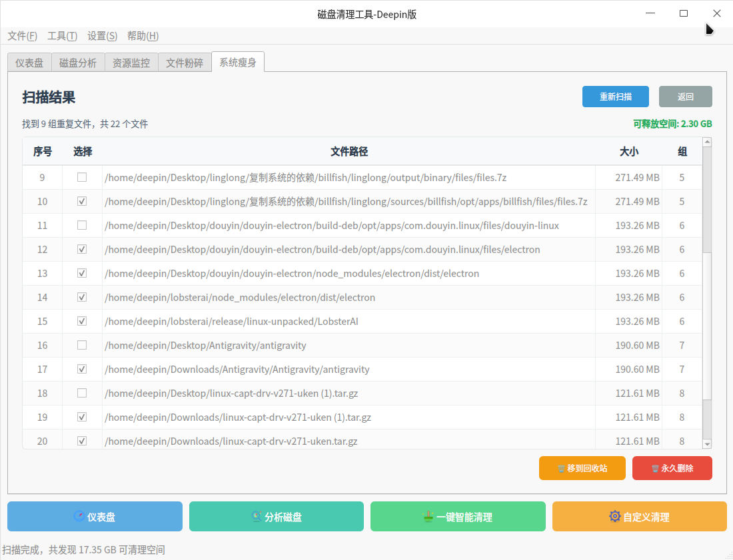Click the 返回 button
Viewport: 733px width, 560px height.
(x=686, y=97)
